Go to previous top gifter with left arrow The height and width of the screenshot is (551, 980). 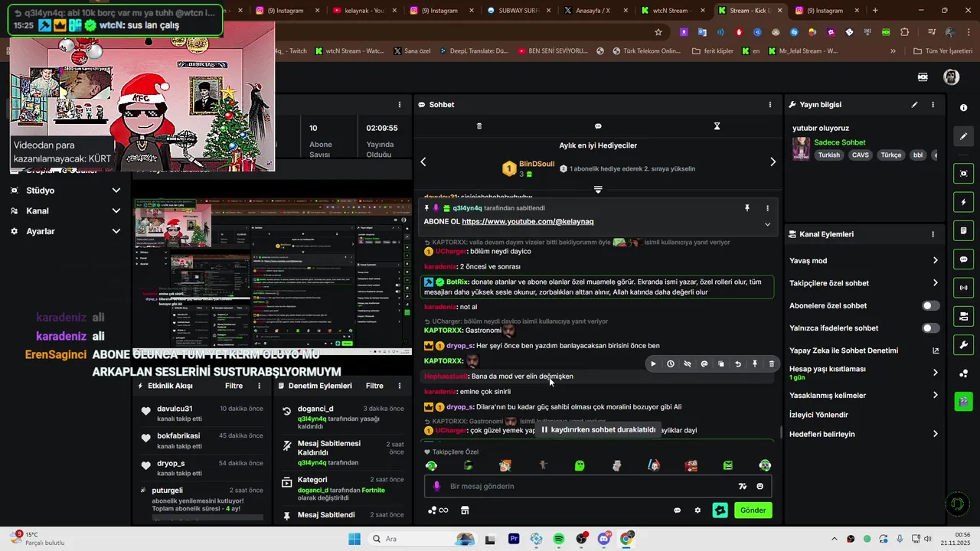tap(423, 161)
